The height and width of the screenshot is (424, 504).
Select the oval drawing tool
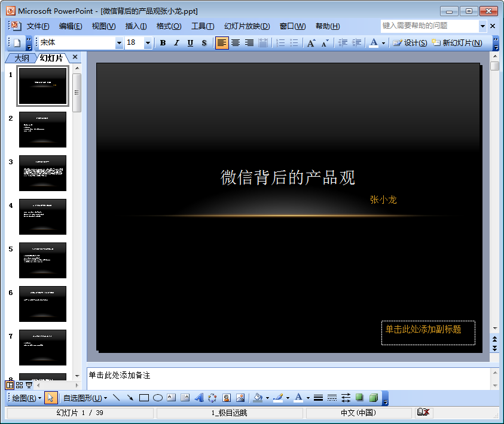[158, 398]
